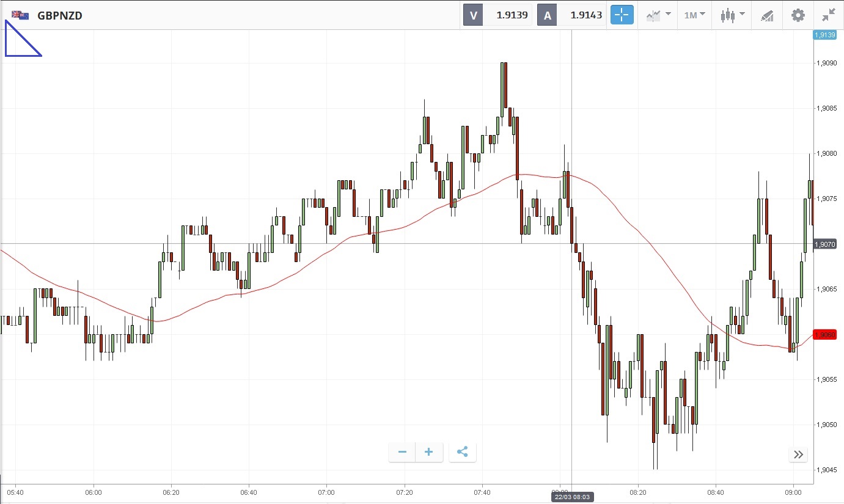Open the drawing tools icon
This screenshot has height=504, width=844.
click(767, 15)
